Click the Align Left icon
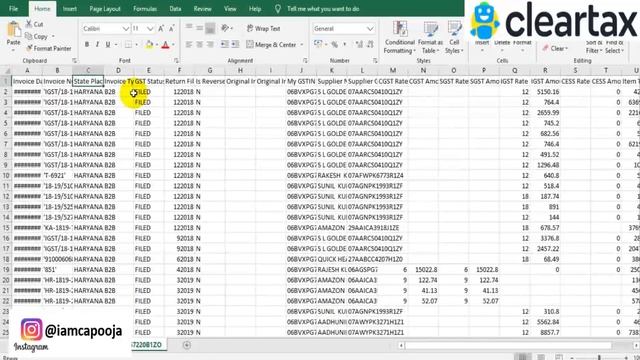Image resolution: width=640 pixels, height=360 pixels. 189,44
